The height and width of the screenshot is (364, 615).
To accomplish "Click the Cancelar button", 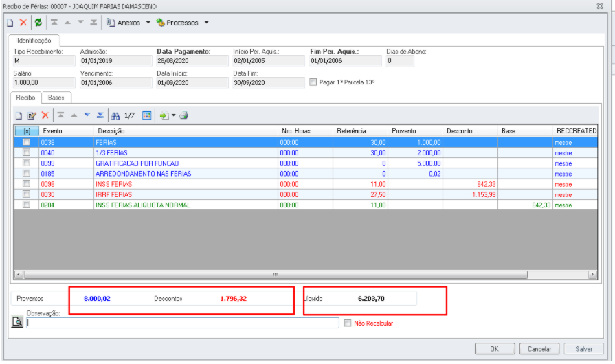I will pyautogui.click(x=539, y=349).
